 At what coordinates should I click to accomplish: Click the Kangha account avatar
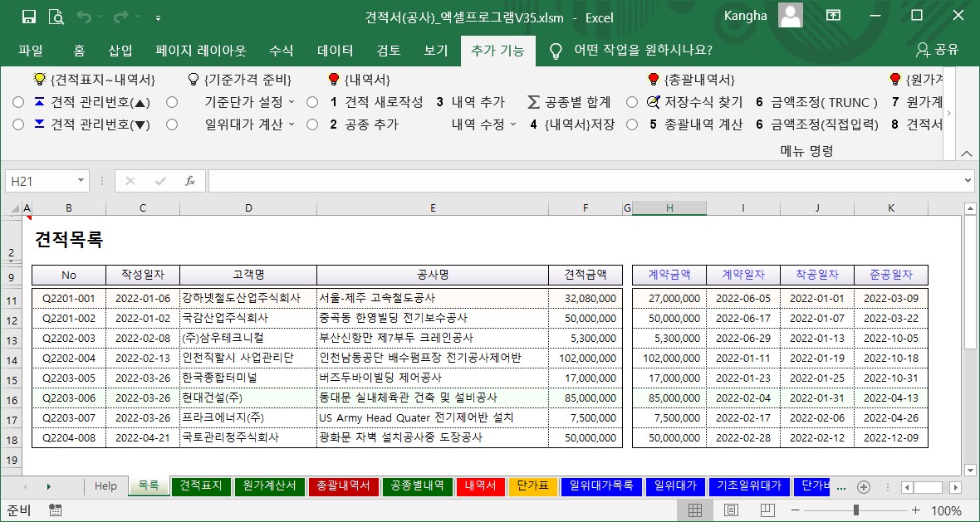point(790,16)
